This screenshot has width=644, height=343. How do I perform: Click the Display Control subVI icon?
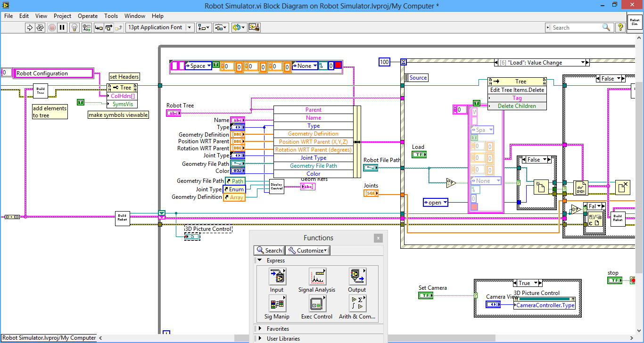[277, 187]
